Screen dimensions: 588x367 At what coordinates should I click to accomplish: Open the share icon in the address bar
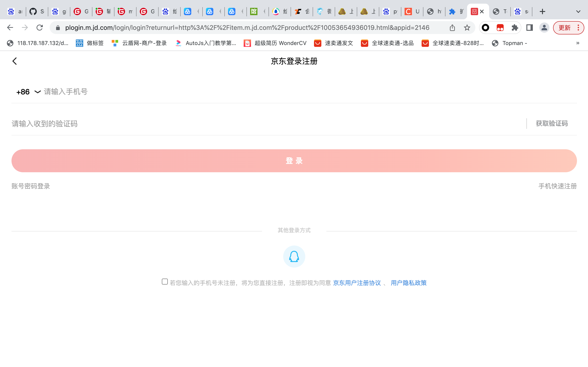[x=452, y=28]
